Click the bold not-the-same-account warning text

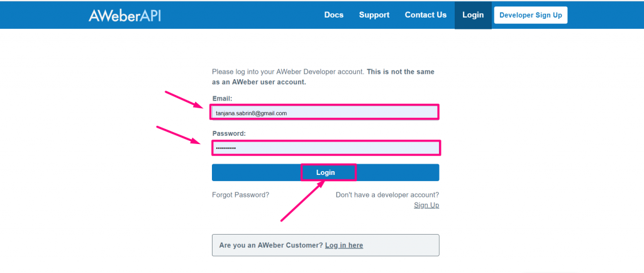click(325, 77)
